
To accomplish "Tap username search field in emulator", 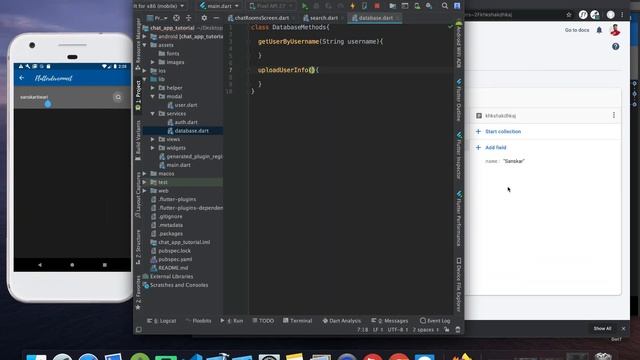I will tap(63, 97).
